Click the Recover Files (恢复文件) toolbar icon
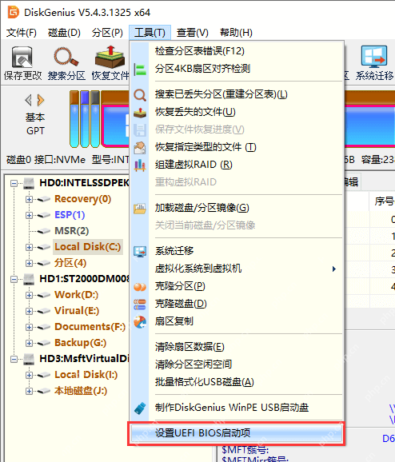Screen dimensions: 395x462 tap(110, 57)
